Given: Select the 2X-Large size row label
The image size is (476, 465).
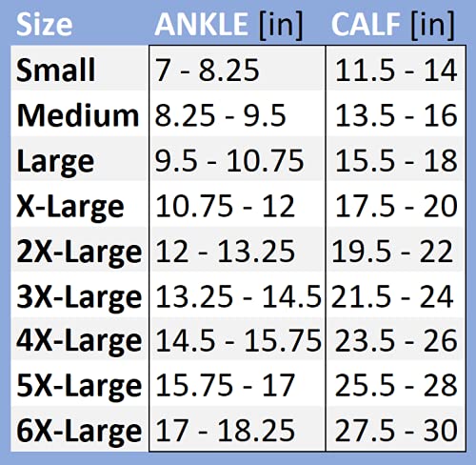Looking at the screenshot, I should (79, 253).
